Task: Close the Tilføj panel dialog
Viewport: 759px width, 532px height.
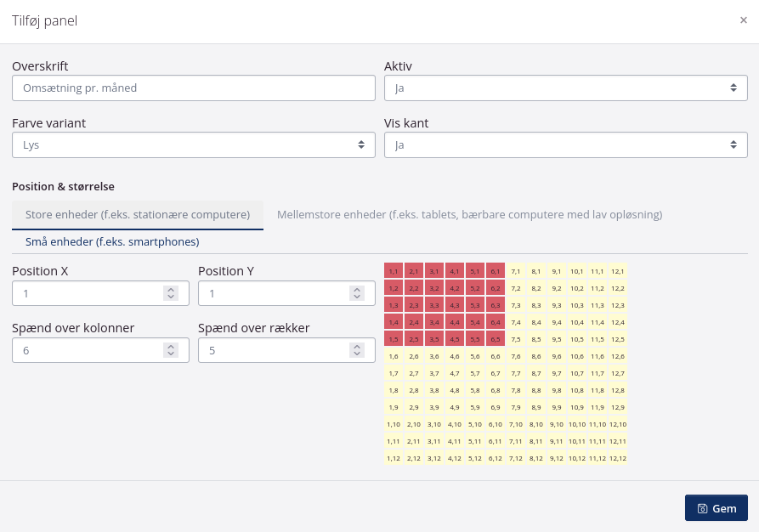Action: coord(743,20)
